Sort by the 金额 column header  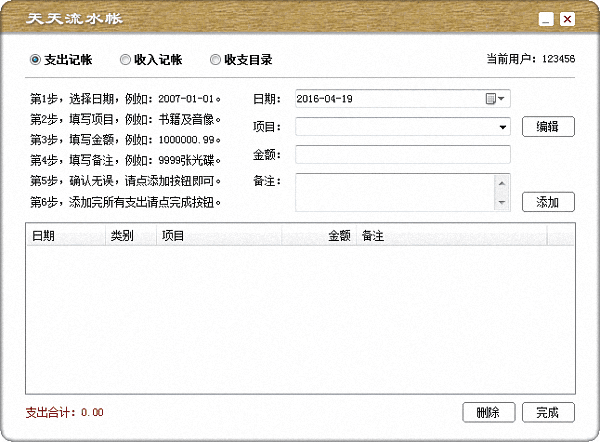tap(320, 236)
